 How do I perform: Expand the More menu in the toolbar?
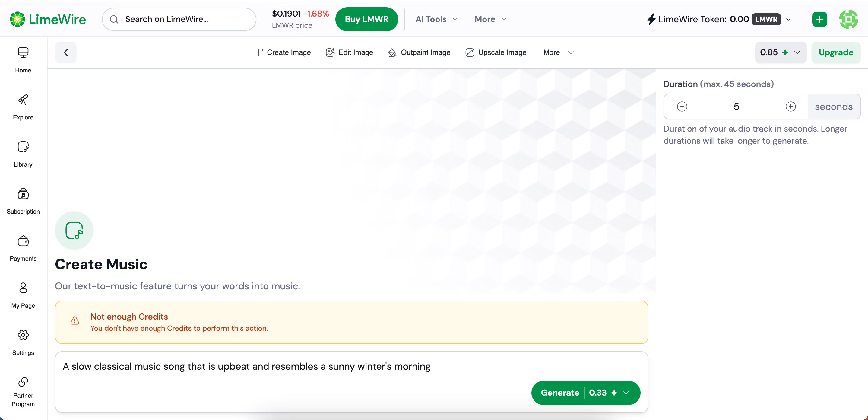[558, 52]
